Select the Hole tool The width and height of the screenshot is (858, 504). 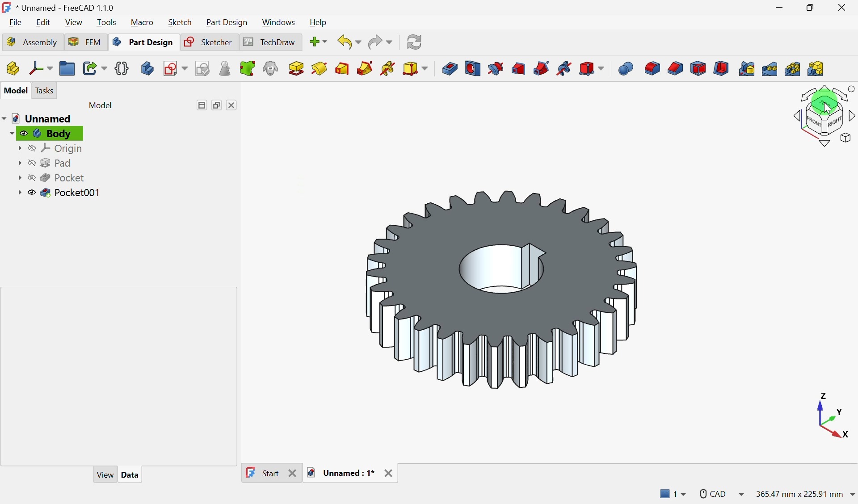(474, 69)
